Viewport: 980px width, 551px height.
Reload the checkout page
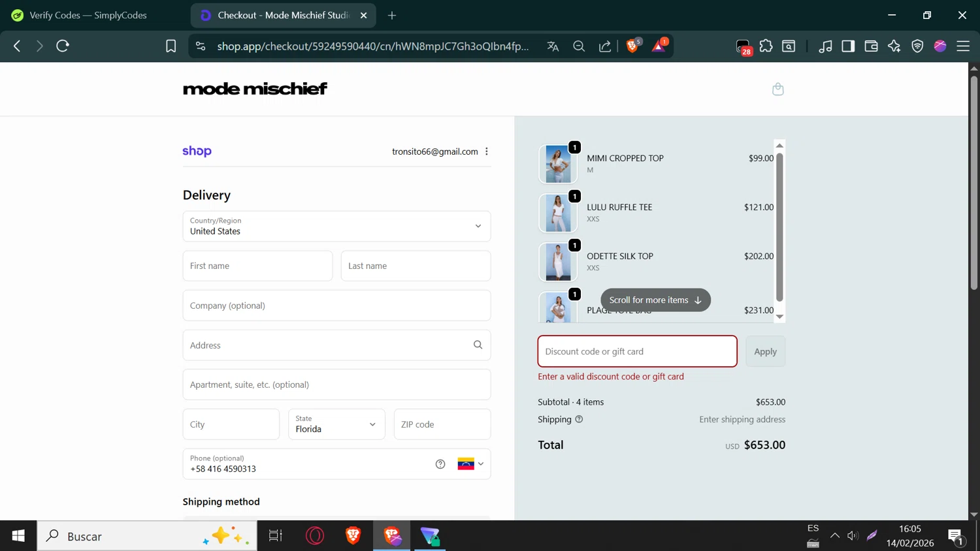pyautogui.click(x=63, y=46)
